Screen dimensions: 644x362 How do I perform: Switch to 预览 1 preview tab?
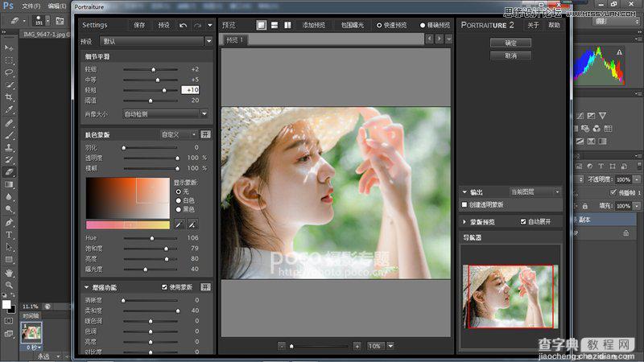(235, 39)
